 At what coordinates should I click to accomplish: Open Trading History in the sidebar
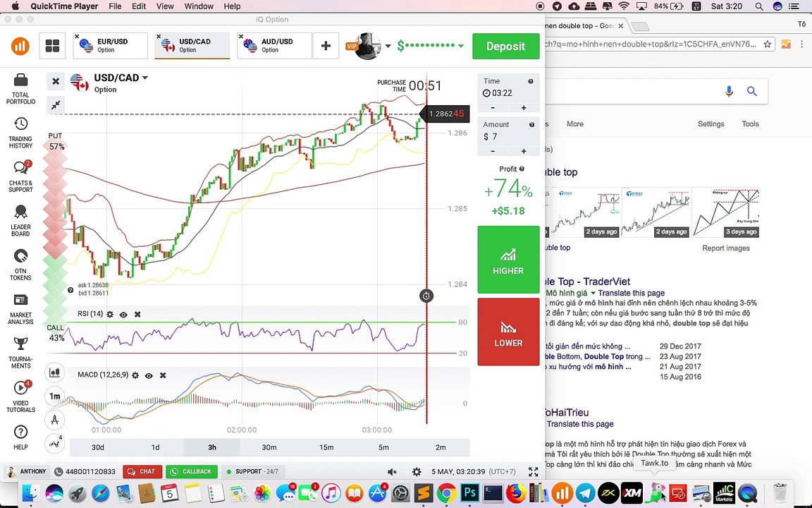tap(20, 133)
